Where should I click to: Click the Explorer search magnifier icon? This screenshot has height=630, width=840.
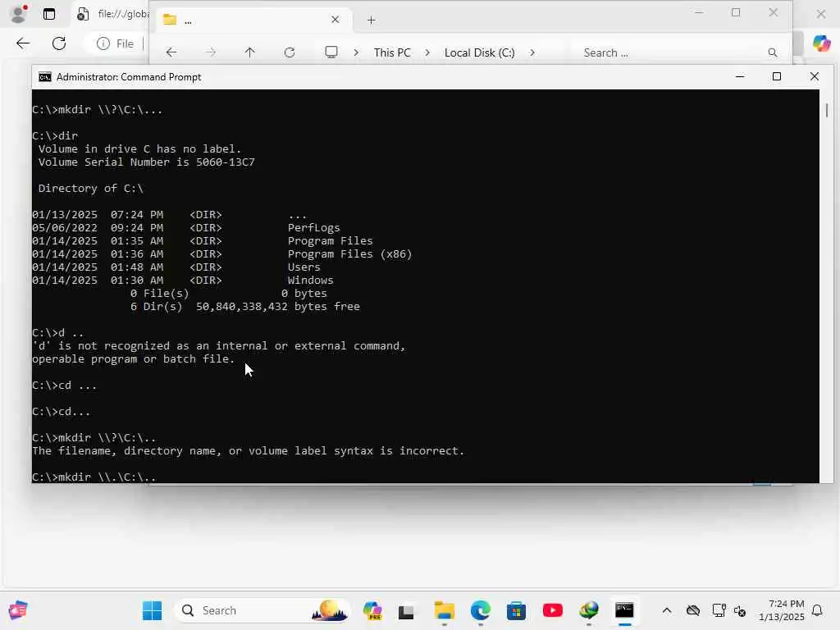click(773, 52)
